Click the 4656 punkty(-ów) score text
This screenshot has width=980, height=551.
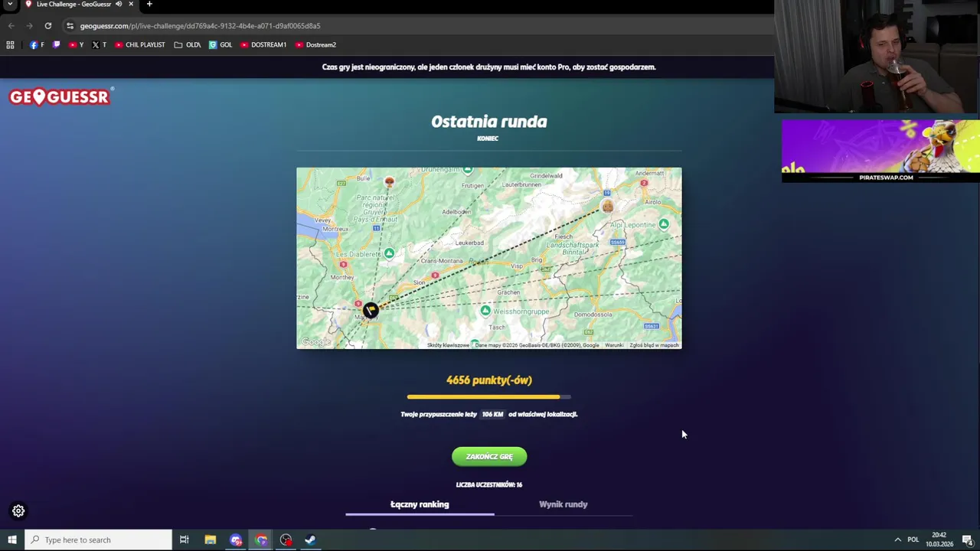pyautogui.click(x=489, y=380)
